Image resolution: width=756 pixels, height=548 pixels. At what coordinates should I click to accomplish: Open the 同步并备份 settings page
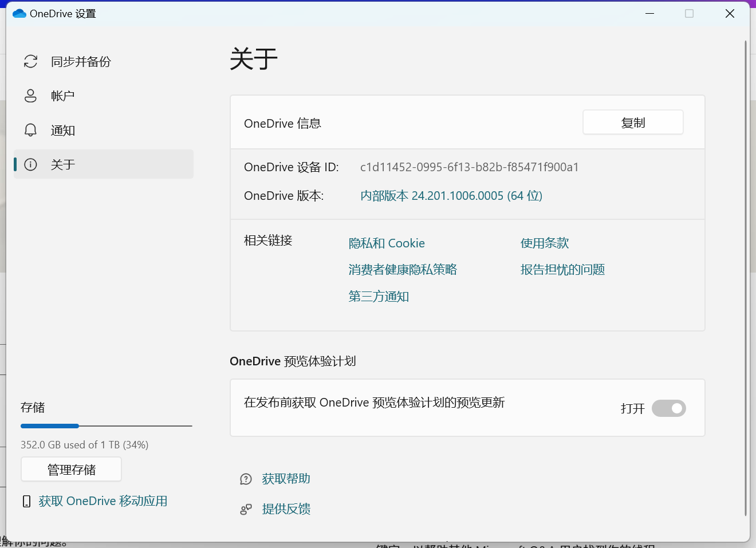(104, 61)
